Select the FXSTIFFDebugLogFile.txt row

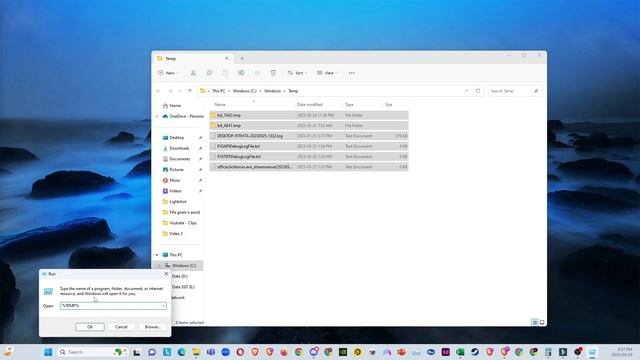[x=309, y=156]
